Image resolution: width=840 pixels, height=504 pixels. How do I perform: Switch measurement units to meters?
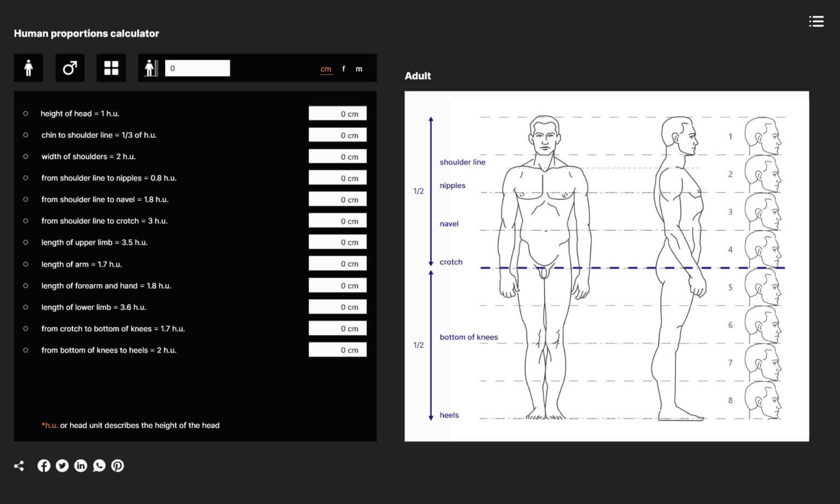pos(359,69)
